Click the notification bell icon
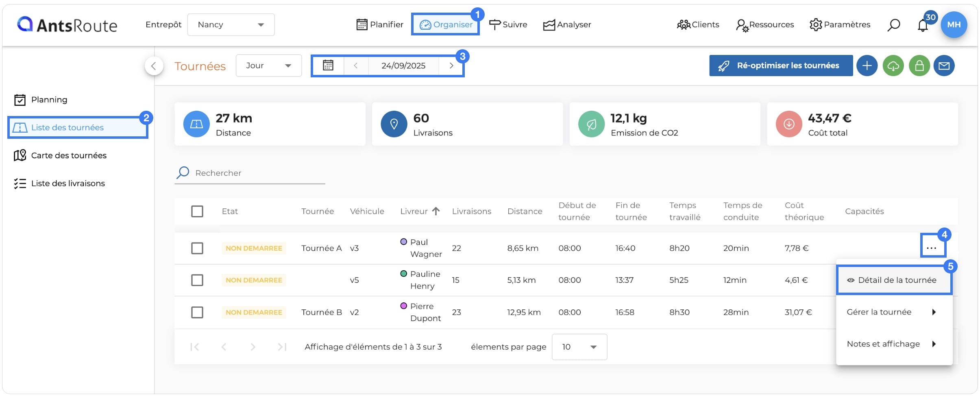980x396 pixels. click(923, 25)
